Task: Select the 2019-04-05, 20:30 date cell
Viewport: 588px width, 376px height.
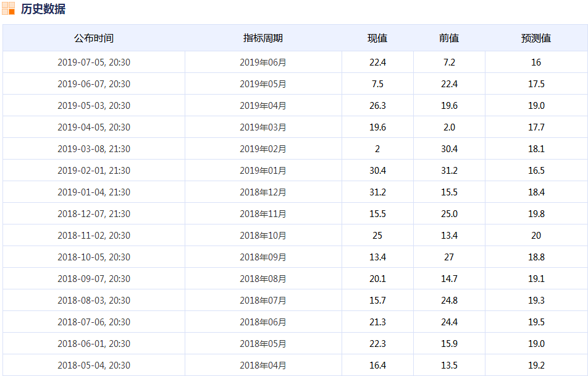Action: tap(94, 127)
